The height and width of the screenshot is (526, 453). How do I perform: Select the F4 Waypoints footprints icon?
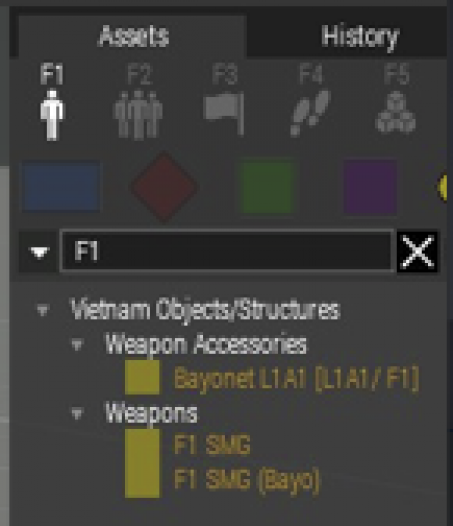click(310, 113)
